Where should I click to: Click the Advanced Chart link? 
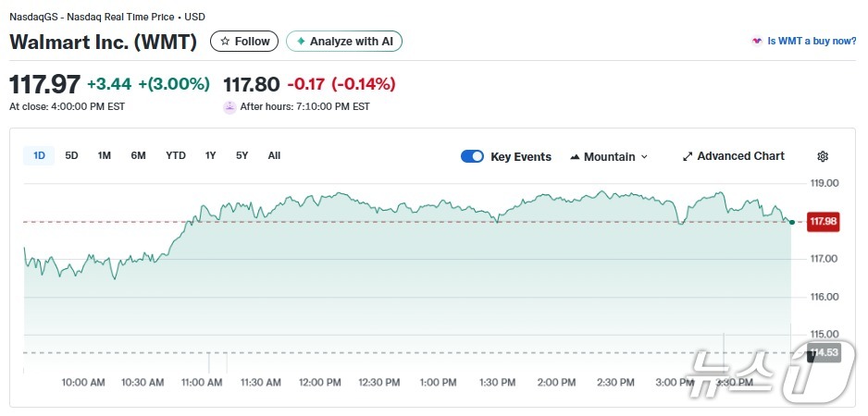point(740,156)
